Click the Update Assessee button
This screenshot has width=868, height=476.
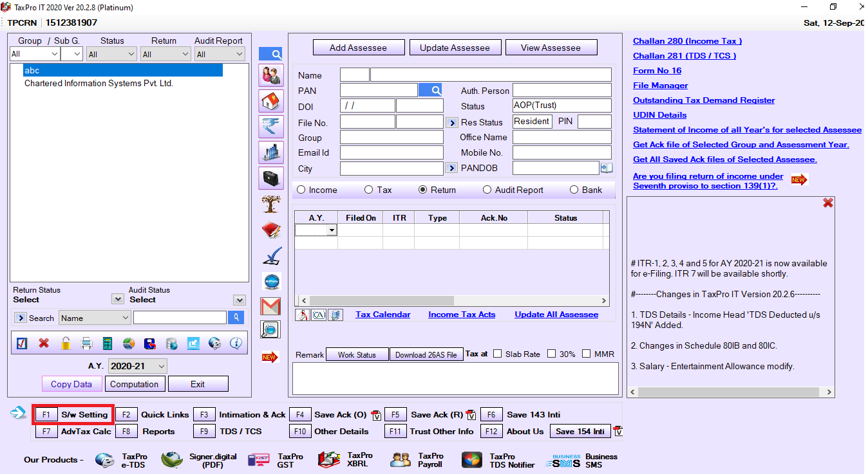coord(455,48)
